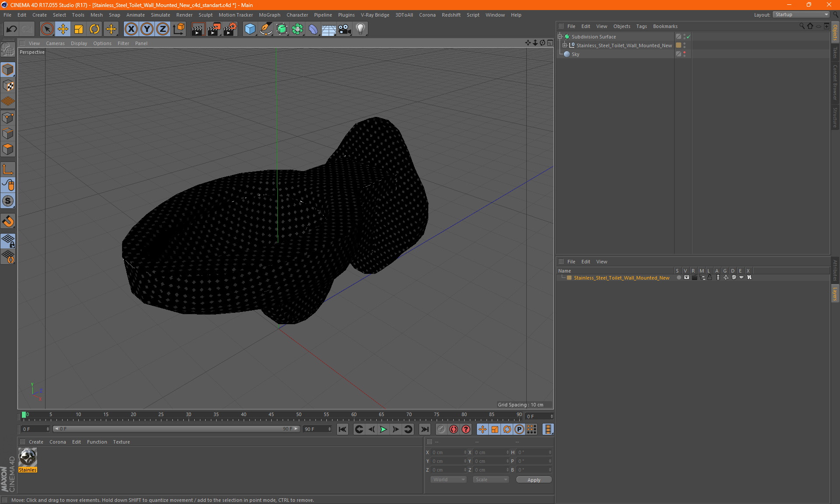Image resolution: width=840 pixels, height=504 pixels.
Task: Click the Apply button
Action: coord(534,479)
